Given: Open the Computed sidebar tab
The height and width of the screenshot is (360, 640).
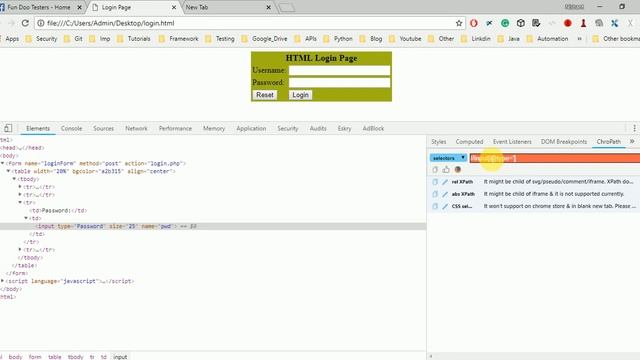Looking at the screenshot, I should tap(469, 142).
